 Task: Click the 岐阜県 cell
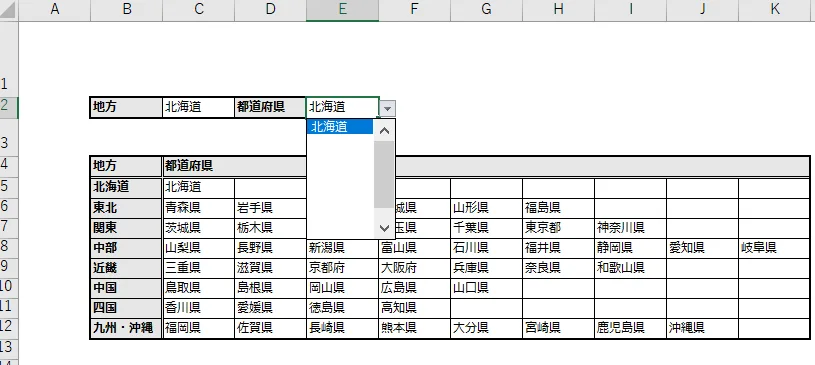coord(774,247)
